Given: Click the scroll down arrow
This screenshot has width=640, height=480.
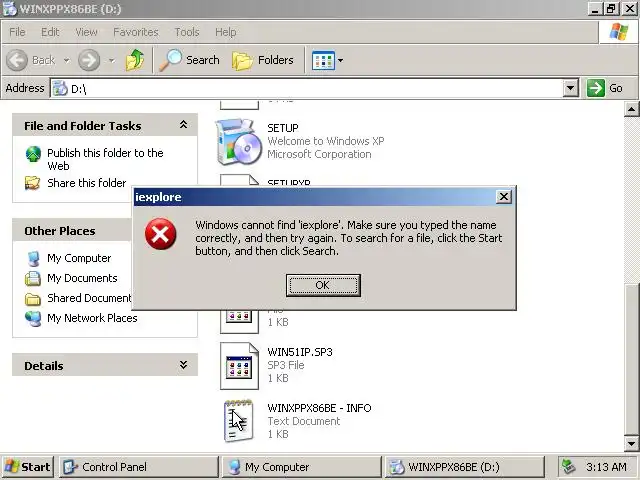Looking at the screenshot, I should (631, 444).
